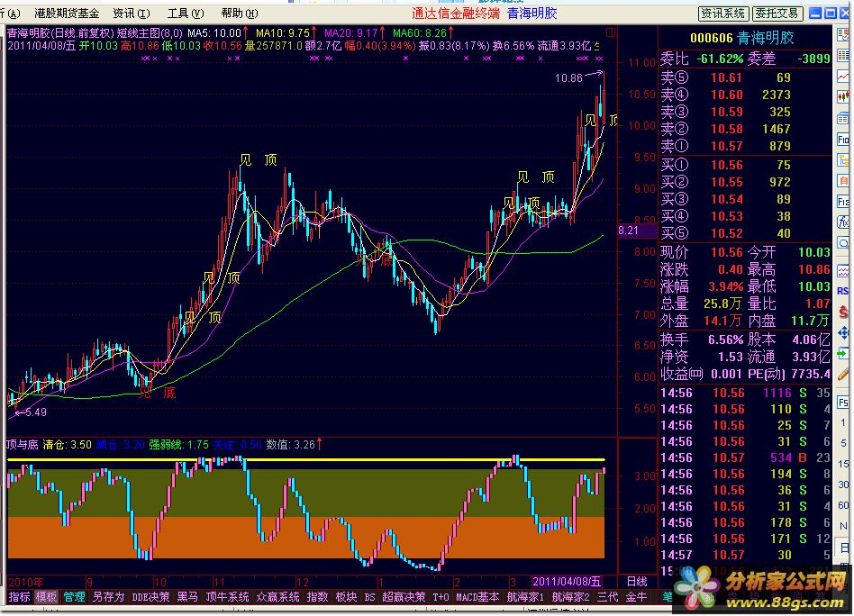Click the 现价 10.56 value
854x616 pixels.
[727, 253]
